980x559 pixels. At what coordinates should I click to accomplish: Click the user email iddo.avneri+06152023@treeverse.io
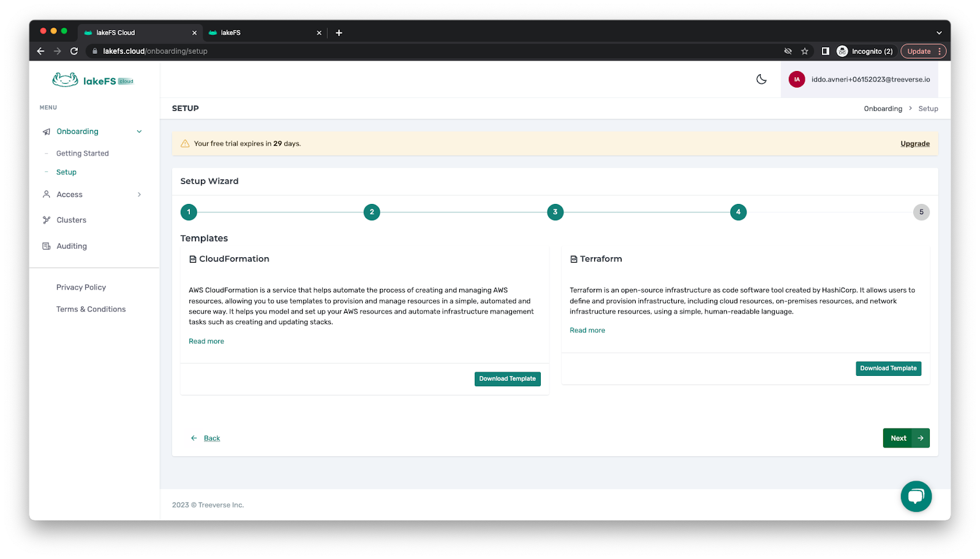[870, 80]
